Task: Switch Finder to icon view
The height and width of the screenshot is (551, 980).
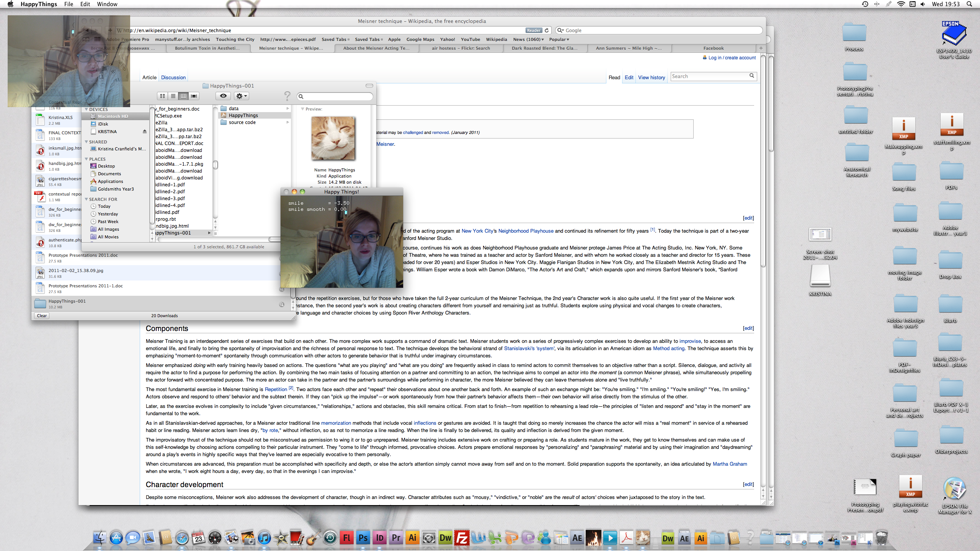Action: point(163,96)
